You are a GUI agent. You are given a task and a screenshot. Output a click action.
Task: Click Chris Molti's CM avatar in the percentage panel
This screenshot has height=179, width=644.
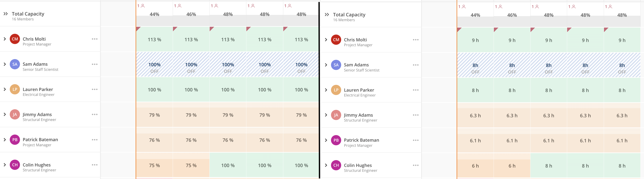(x=15, y=39)
